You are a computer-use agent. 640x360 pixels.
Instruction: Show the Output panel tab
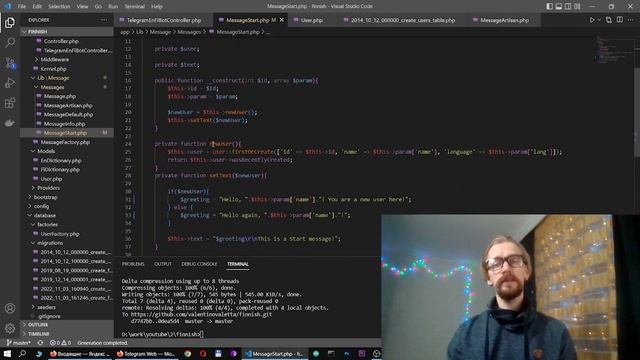pos(163,264)
